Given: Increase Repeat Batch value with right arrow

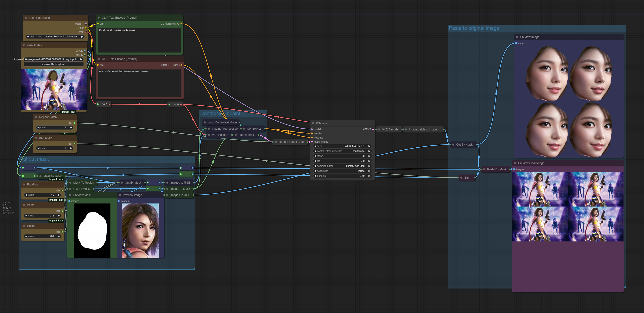Looking at the screenshot, I should point(71,128).
